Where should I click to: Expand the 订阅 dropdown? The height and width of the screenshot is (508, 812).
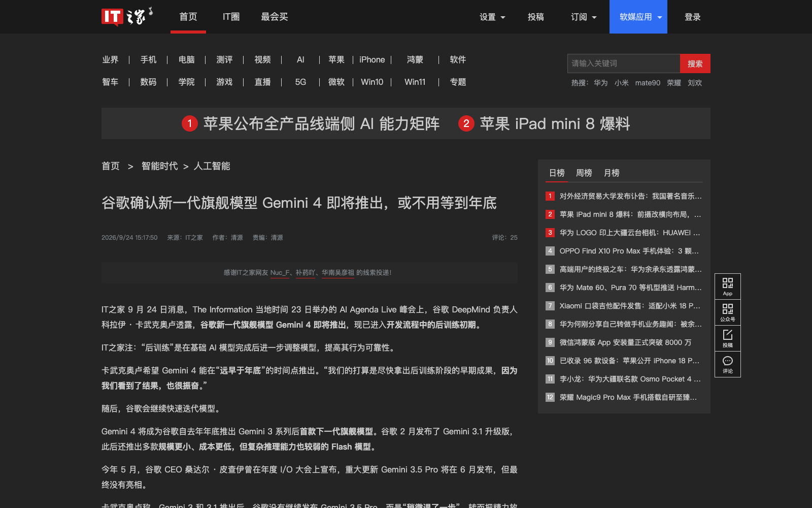pos(584,17)
